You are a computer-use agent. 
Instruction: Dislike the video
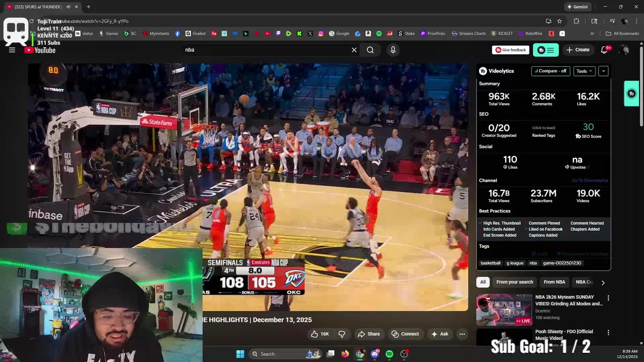(342, 334)
